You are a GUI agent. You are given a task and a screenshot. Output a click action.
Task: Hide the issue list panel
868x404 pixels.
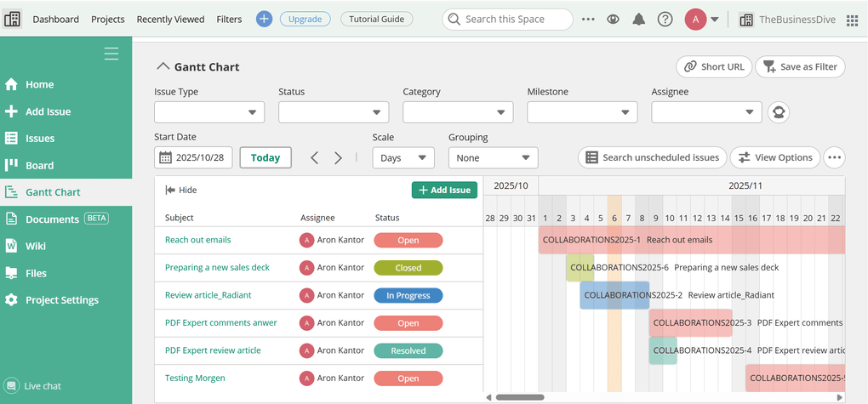pyautogui.click(x=181, y=190)
